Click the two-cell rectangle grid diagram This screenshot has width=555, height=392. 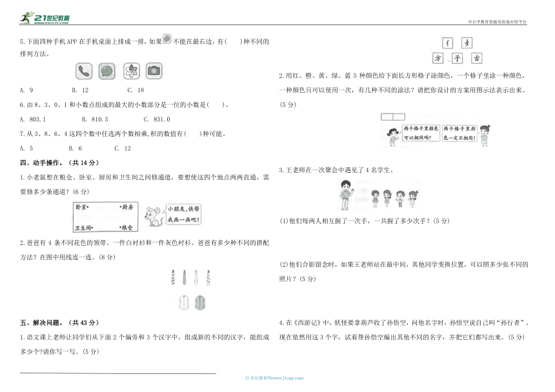click(x=393, y=117)
